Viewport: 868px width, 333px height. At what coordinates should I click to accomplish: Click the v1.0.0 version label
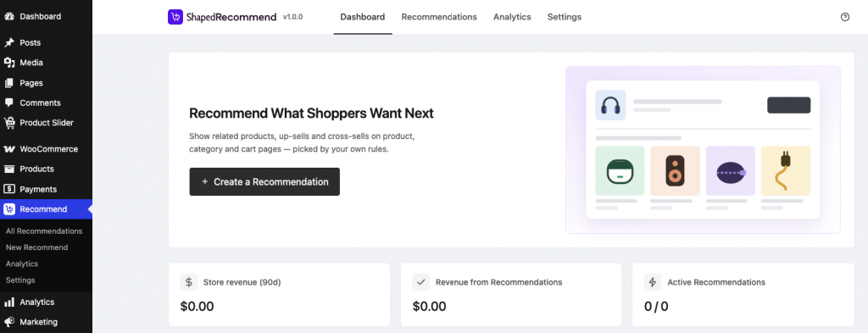pyautogui.click(x=292, y=17)
